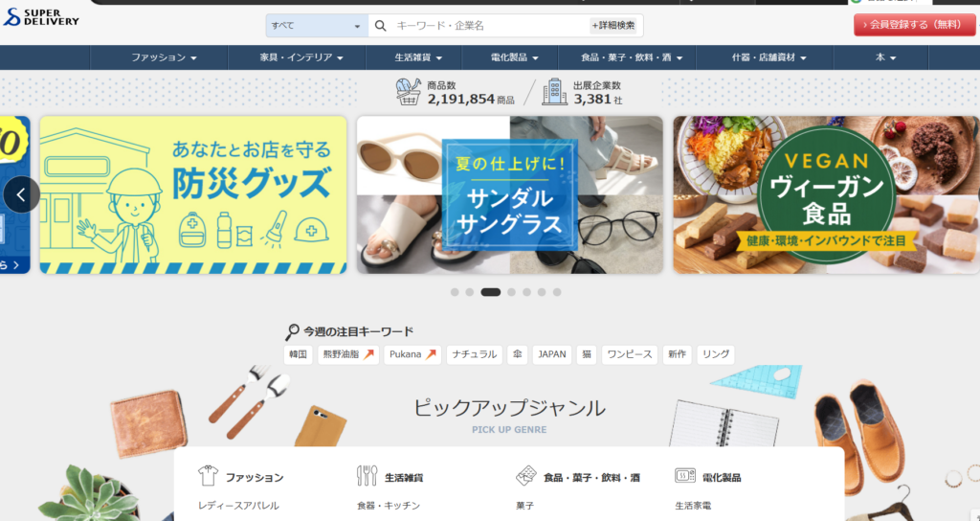Viewport: 980px width, 521px height.
Task: Select the active third carousel indicator
Action: 491,292
